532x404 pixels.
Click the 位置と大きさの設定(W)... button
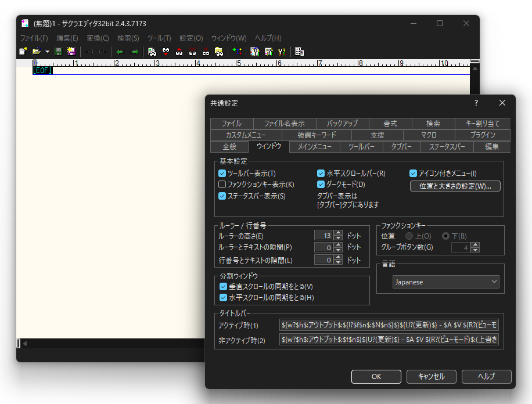(455, 186)
